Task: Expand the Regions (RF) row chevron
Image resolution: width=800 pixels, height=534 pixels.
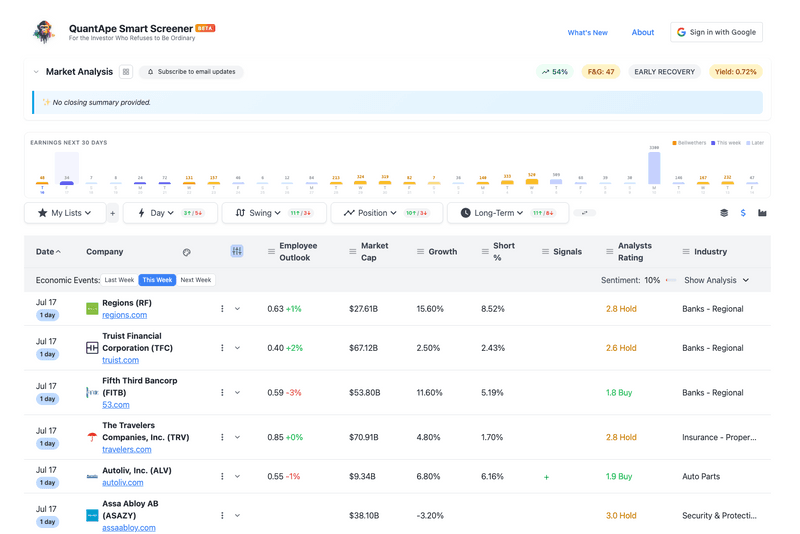Action: coord(237,309)
